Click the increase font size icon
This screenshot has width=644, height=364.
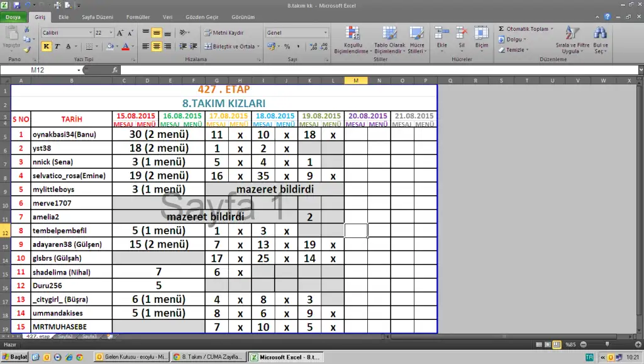click(x=121, y=32)
